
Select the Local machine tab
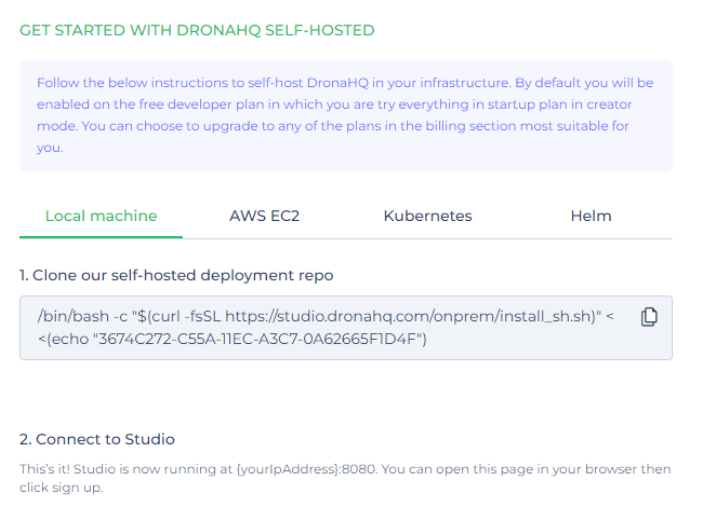coord(101,216)
